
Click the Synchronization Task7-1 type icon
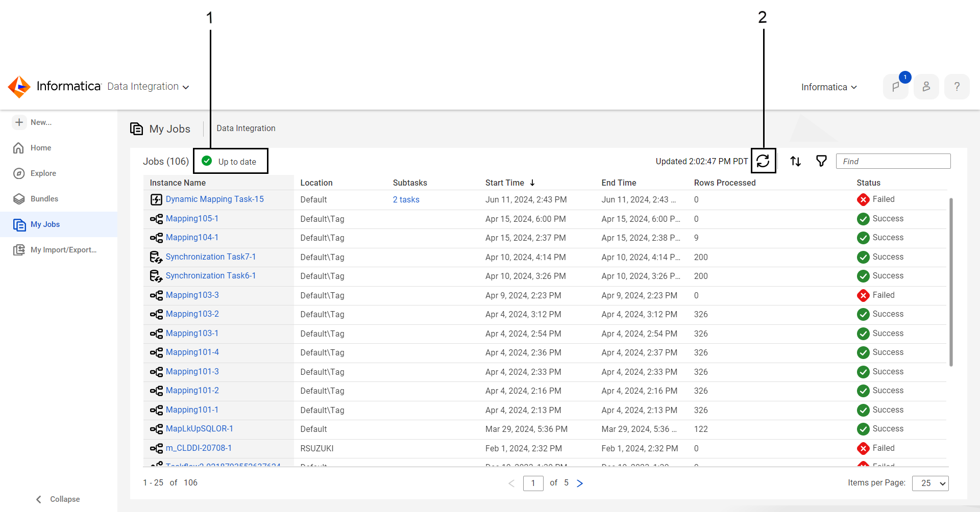(156, 257)
